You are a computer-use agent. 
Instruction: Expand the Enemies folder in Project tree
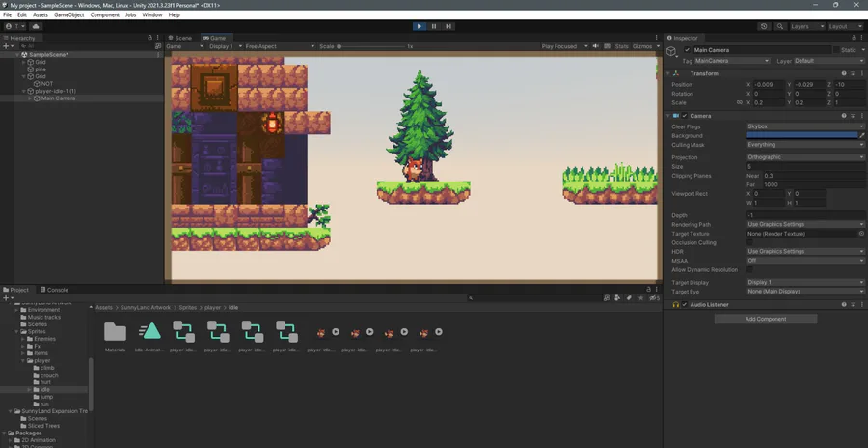(x=24, y=339)
